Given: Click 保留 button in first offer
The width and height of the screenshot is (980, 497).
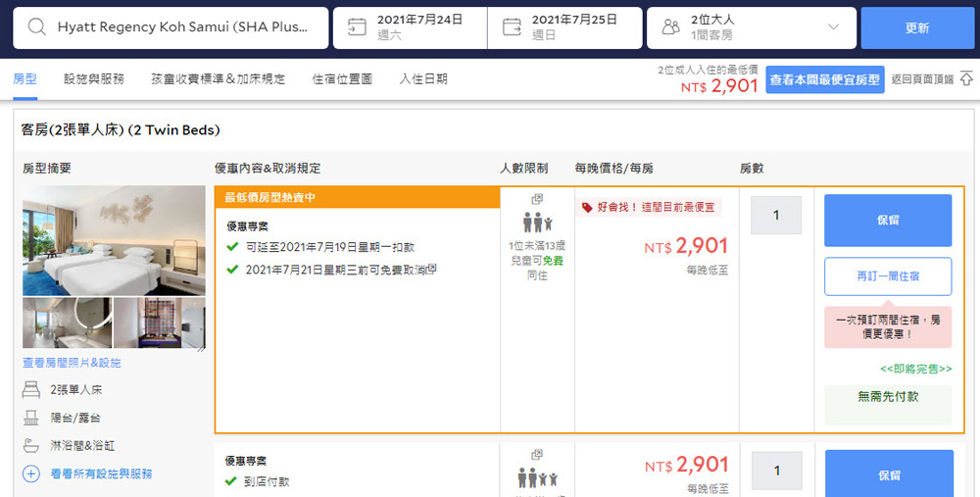Looking at the screenshot, I should coord(888,220).
